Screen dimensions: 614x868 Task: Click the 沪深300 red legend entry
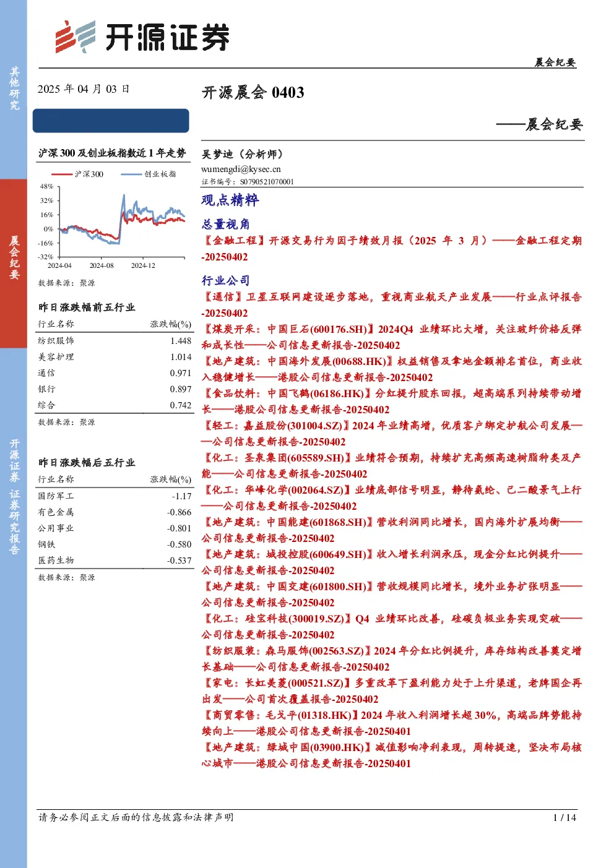coord(77,174)
